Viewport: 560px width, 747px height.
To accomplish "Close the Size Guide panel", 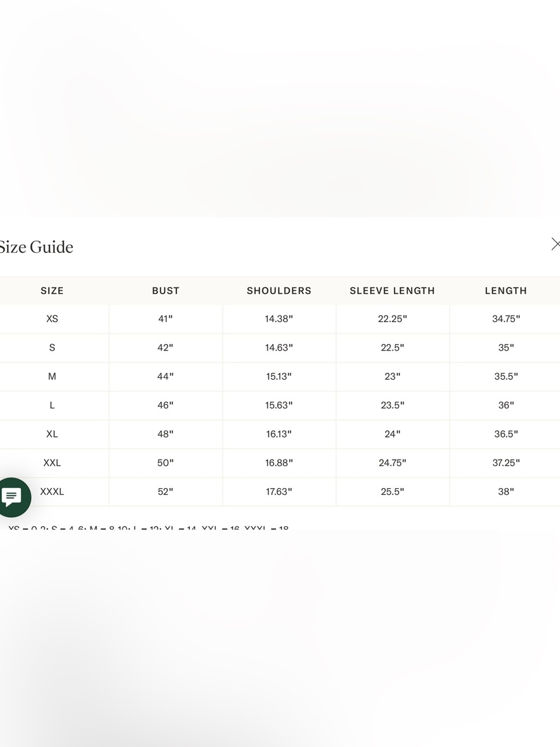I will coord(555,244).
